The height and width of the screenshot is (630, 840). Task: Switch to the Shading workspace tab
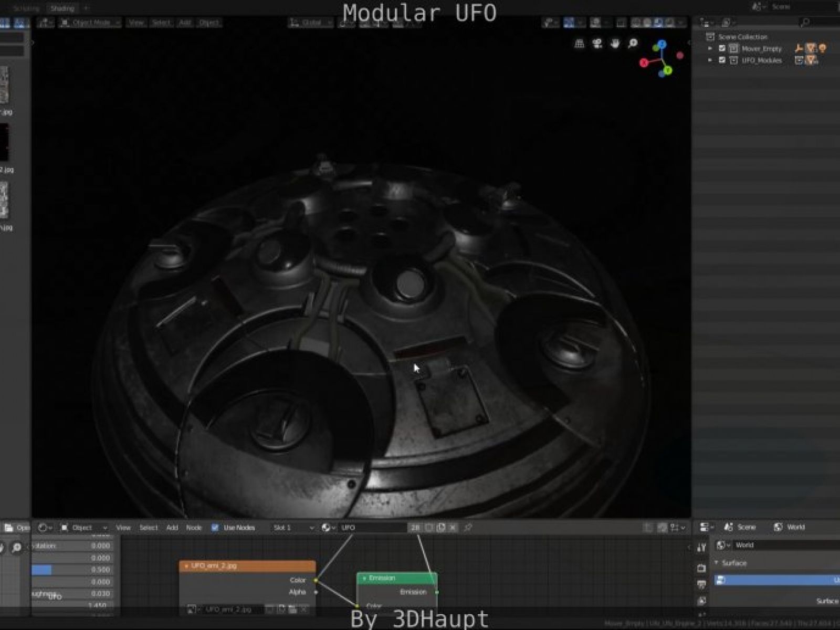62,8
